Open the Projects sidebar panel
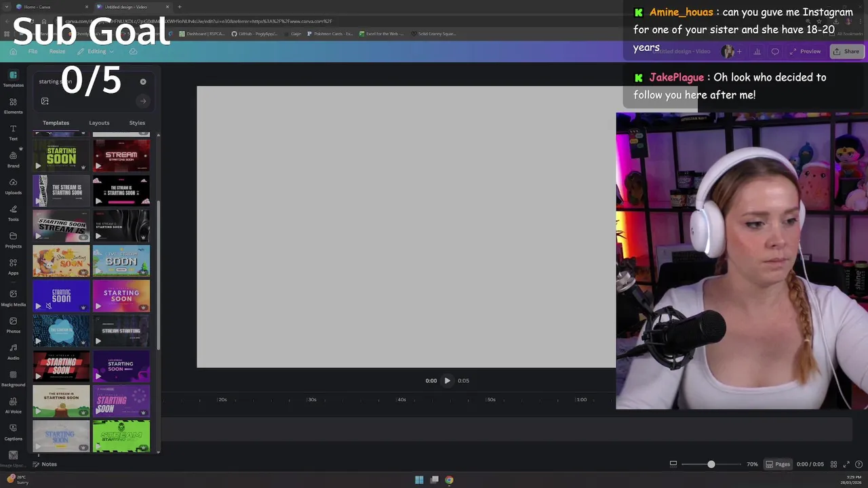 click(x=13, y=240)
